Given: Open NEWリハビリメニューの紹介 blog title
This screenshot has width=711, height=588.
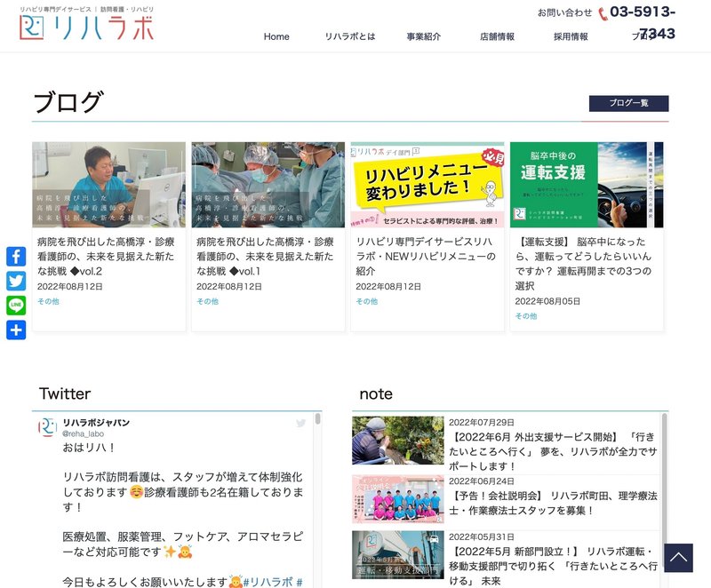Looking at the screenshot, I should [x=426, y=257].
